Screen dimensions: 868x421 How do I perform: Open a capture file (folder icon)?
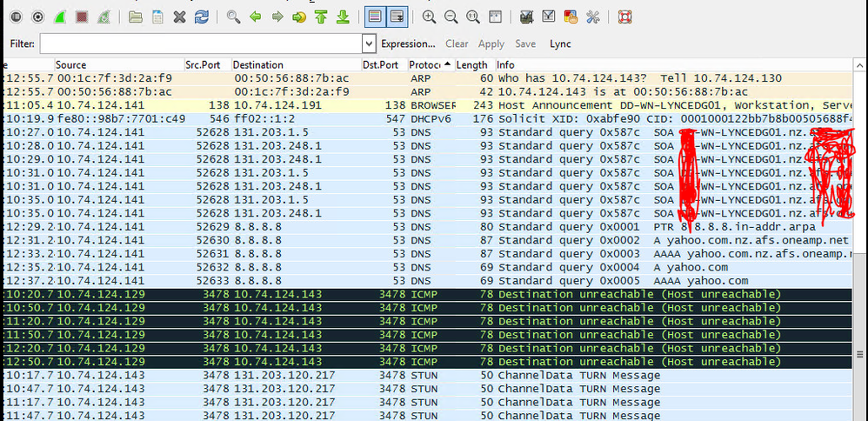(x=135, y=17)
